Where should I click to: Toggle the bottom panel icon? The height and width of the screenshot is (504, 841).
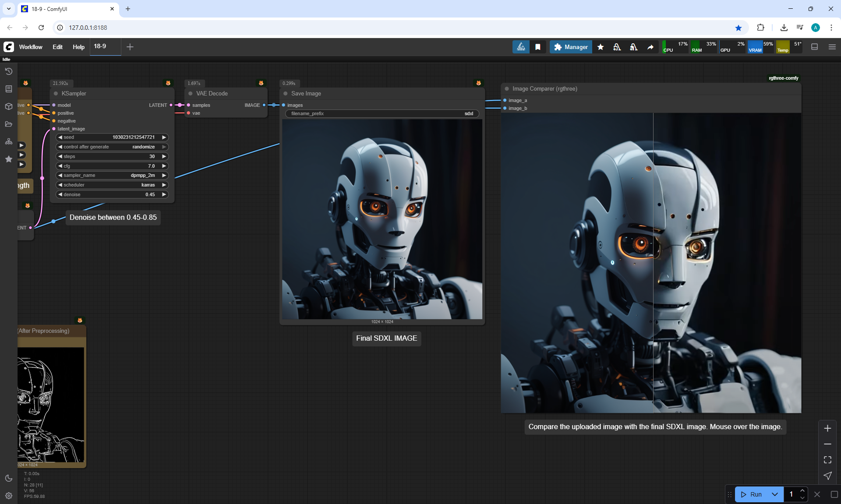pyautogui.click(x=814, y=47)
